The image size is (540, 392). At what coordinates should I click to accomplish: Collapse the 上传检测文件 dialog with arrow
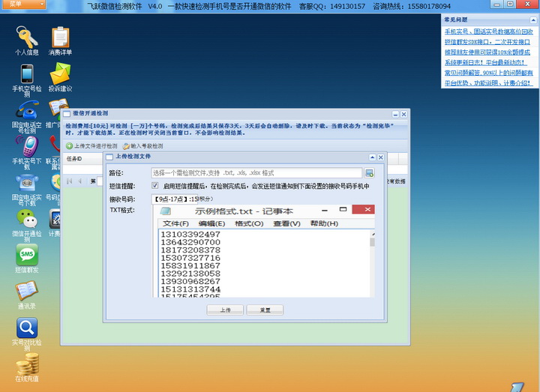370,157
